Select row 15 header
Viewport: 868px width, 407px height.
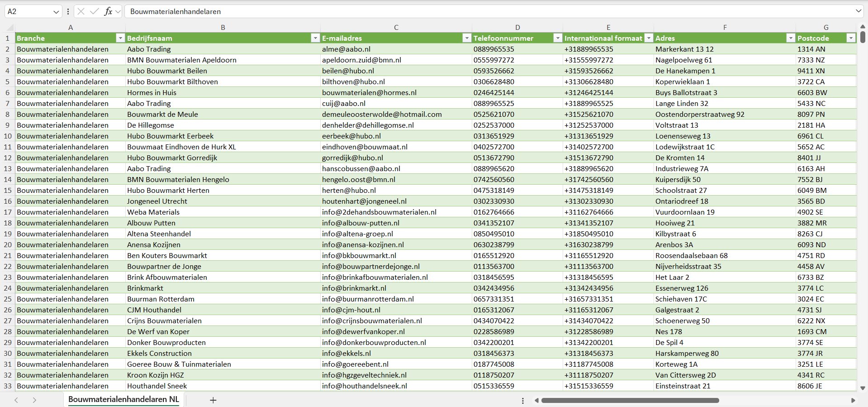[x=8, y=191]
